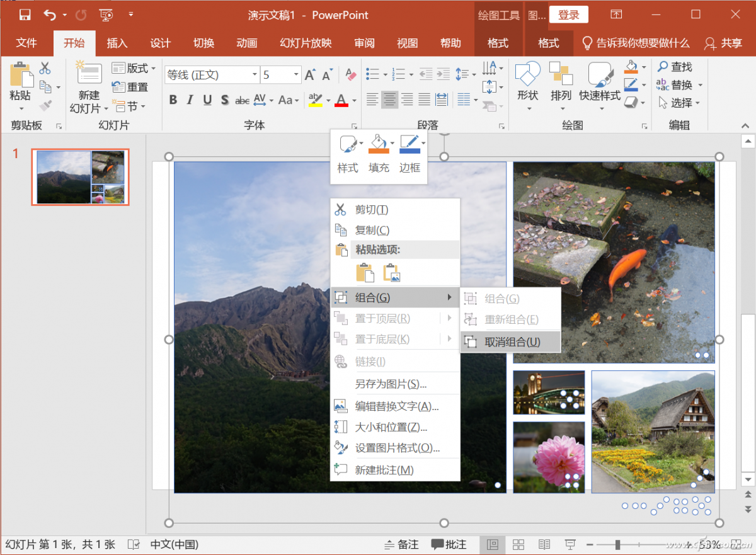Toggle justify text alignment
The width and height of the screenshot is (756, 555).
[424, 100]
